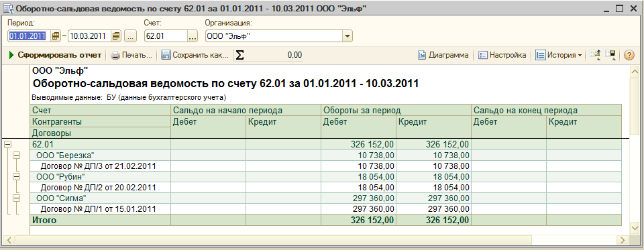
Task: Click the restore settings icon
Action: point(595,55)
